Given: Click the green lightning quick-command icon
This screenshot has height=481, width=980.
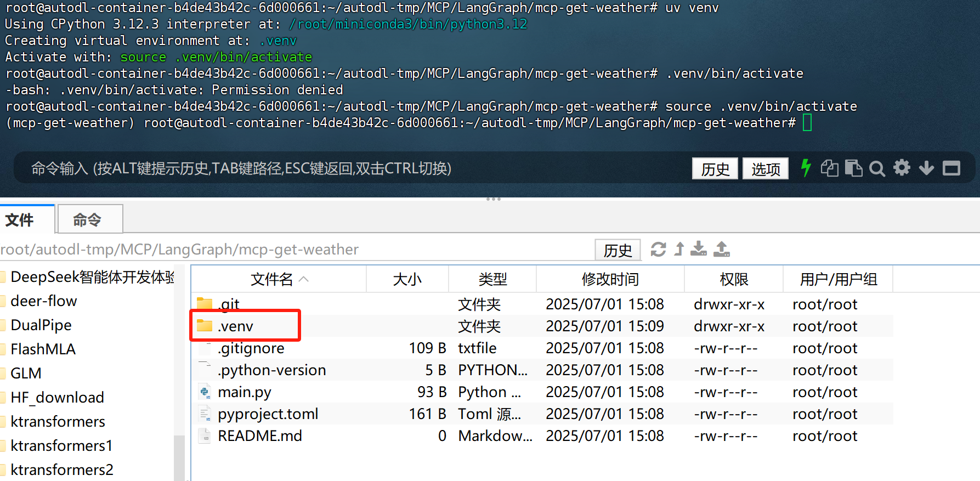Looking at the screenshot, I should [x=806, y=168].
